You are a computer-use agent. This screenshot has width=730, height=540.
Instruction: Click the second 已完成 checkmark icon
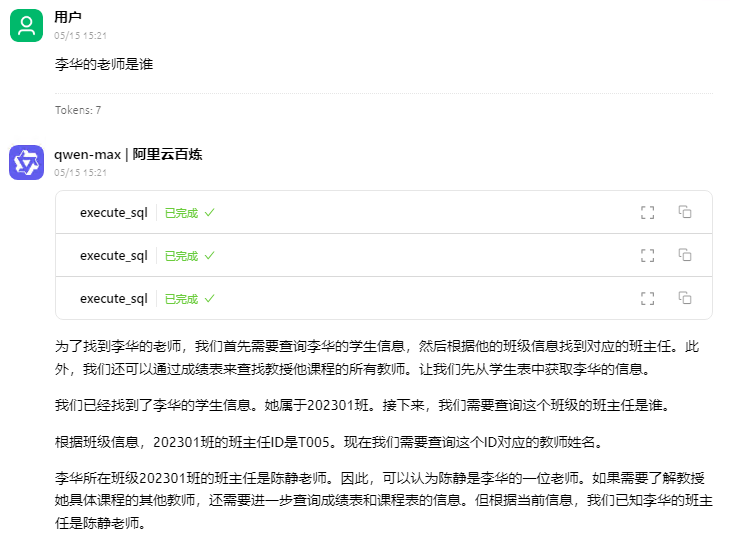pyautogui.click(x=210, y=256)
